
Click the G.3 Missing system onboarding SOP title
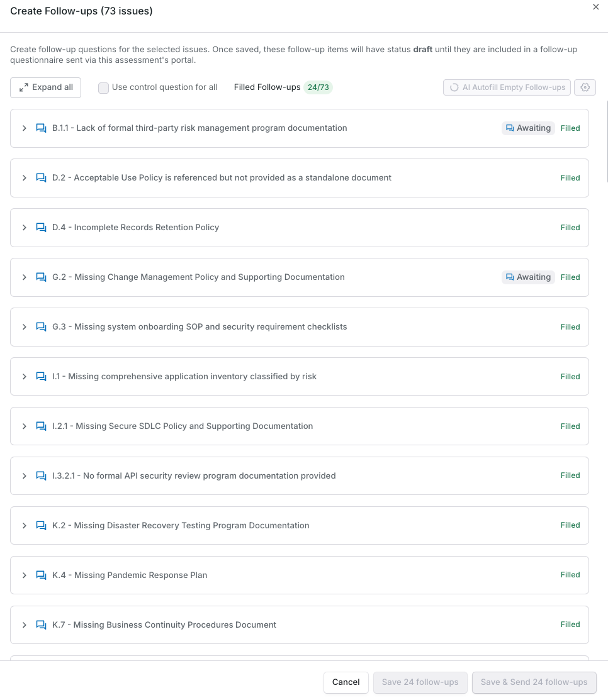click(x=200, y=327)
